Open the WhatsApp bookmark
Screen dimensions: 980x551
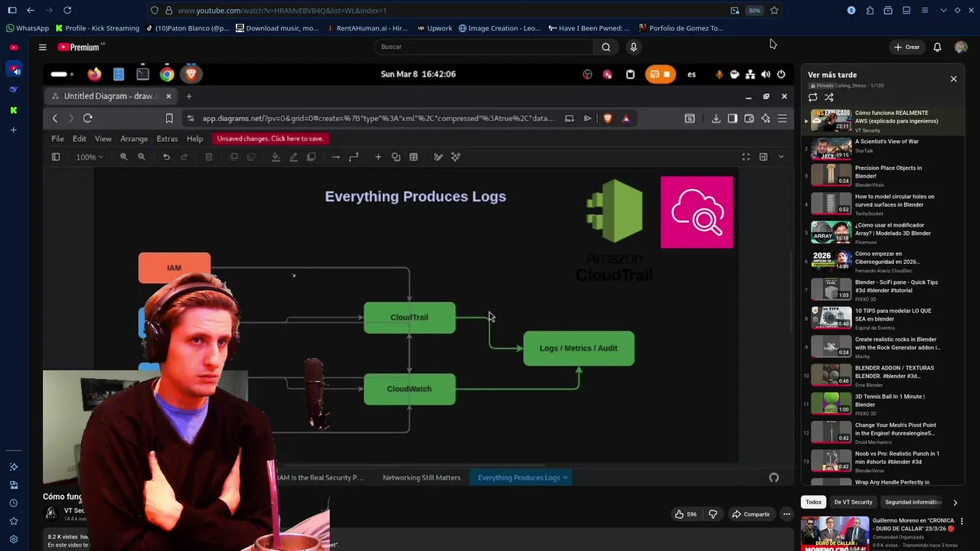coord(27,28)
